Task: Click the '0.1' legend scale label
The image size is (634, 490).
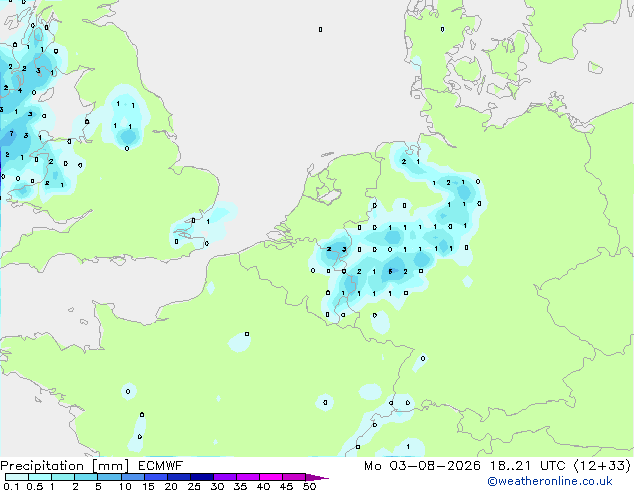Action: click(11, 486)
